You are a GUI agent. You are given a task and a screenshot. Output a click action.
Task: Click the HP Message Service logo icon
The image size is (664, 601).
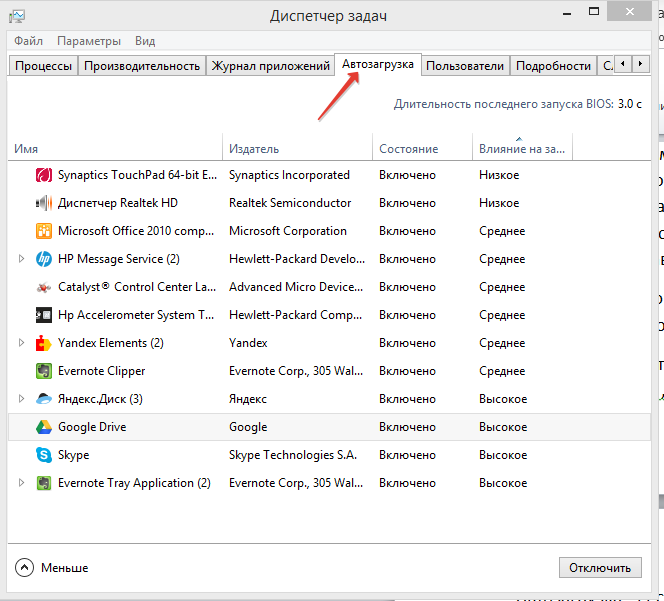44,259
